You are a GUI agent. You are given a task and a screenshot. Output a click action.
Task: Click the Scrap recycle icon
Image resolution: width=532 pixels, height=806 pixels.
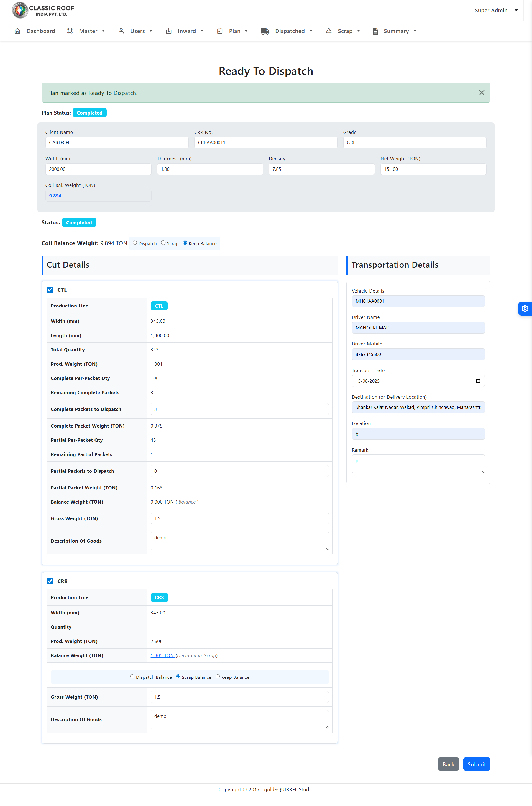click(329, 31)
